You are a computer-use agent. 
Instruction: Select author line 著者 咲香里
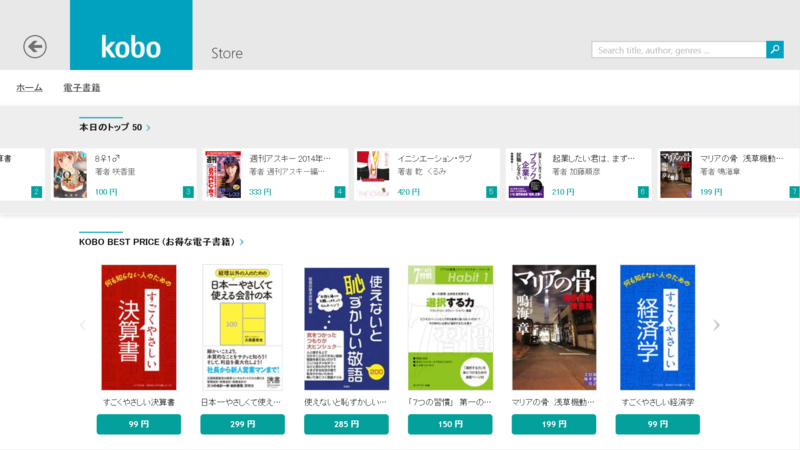point(115,172)
